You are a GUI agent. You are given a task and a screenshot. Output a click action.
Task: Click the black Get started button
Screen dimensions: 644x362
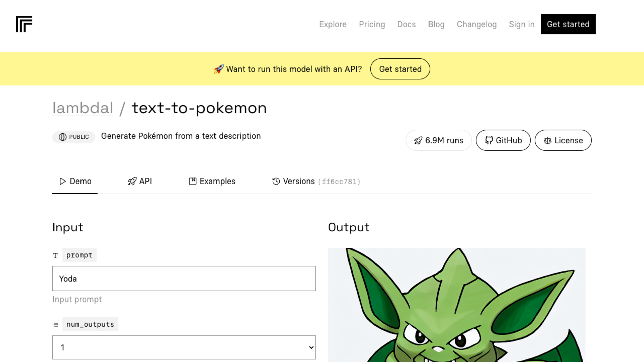[x=568, y=24]
